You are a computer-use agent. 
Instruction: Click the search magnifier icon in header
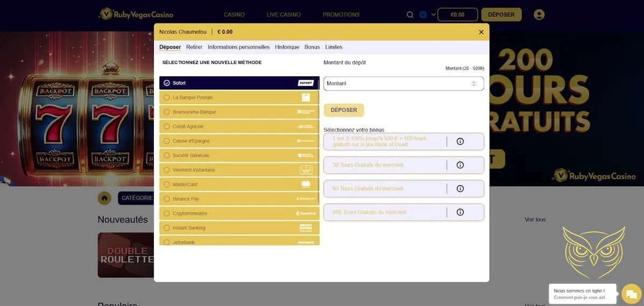pos(410,15)
